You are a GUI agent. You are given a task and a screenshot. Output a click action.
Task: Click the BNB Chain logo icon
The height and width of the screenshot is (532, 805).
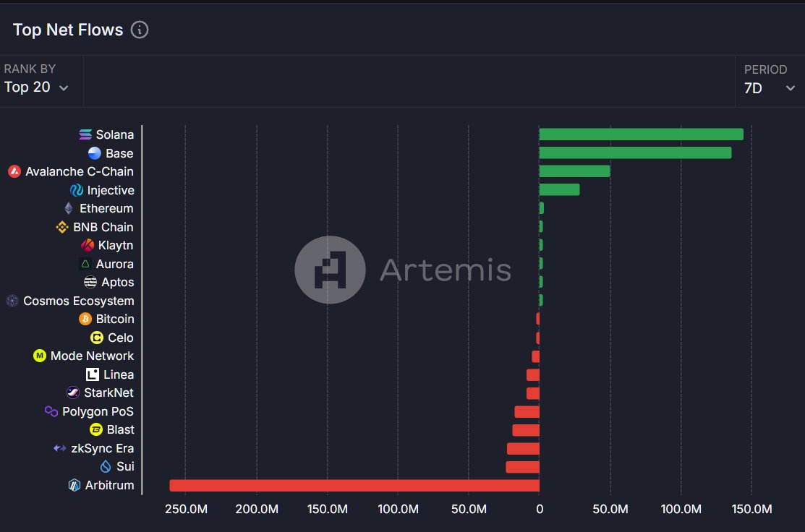(62, 227)
